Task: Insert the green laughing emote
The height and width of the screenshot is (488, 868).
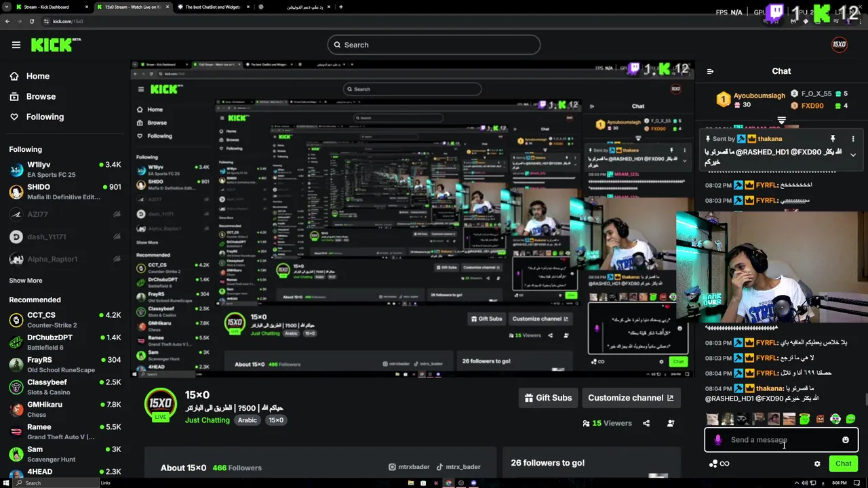Action: tap(851, 420)
